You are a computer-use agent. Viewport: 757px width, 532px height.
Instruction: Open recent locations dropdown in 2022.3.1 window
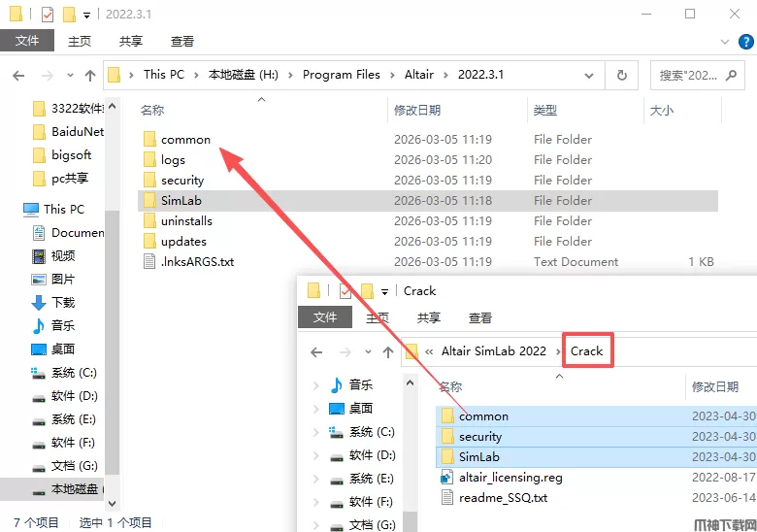pos(70,76)
